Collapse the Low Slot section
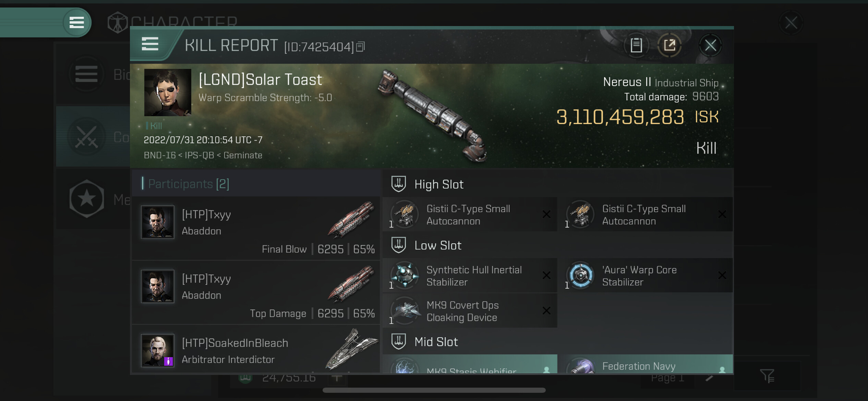Screen dimensions: 868x401 pos(398,245)
